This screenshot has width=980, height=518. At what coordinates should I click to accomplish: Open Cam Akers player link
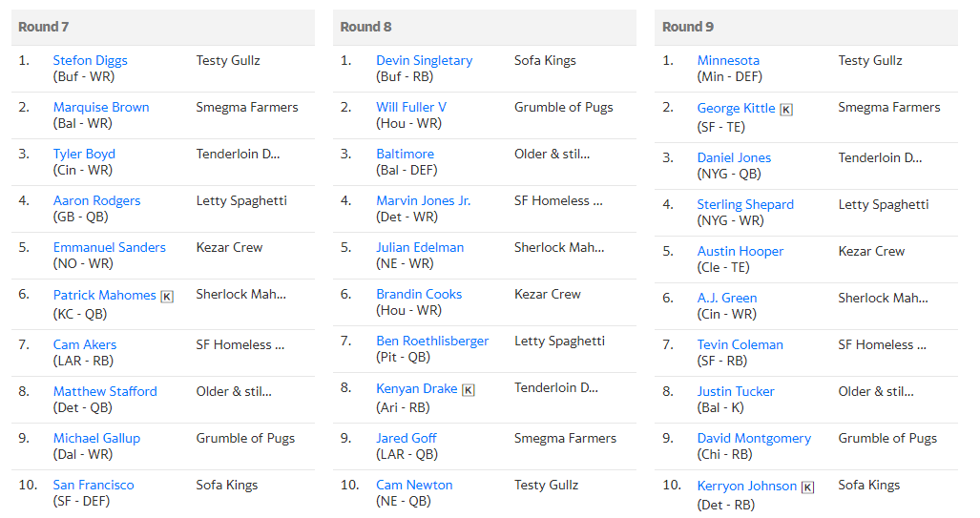point(85,344)
